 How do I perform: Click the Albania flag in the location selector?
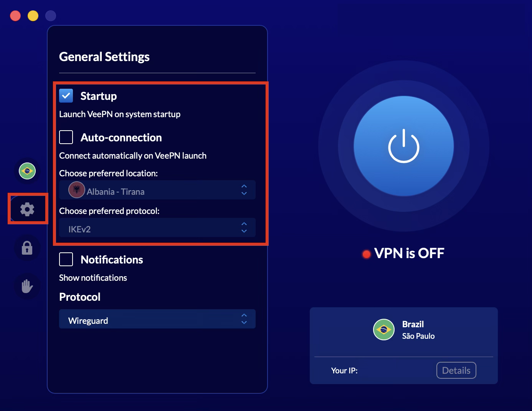[77, 190]
